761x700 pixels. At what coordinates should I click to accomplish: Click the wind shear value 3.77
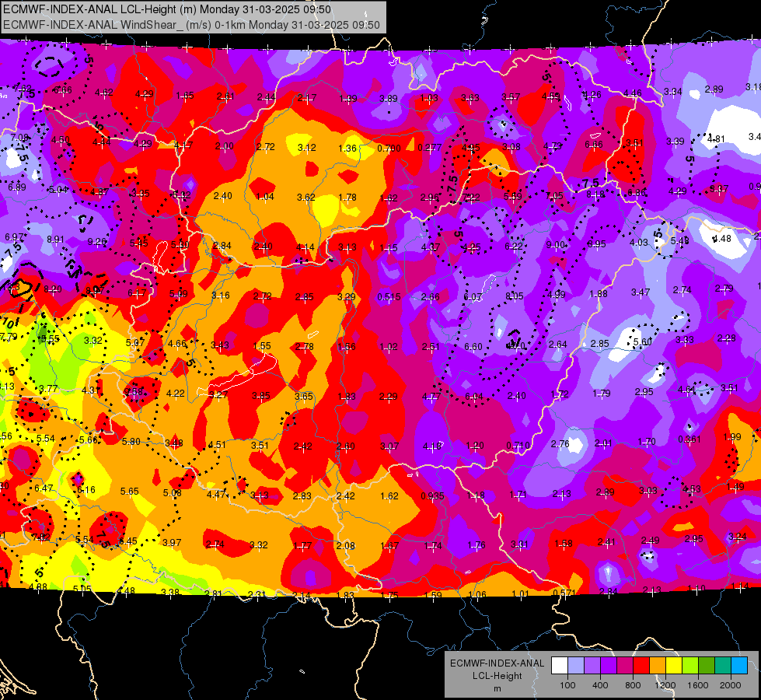[x=48, y=388]
